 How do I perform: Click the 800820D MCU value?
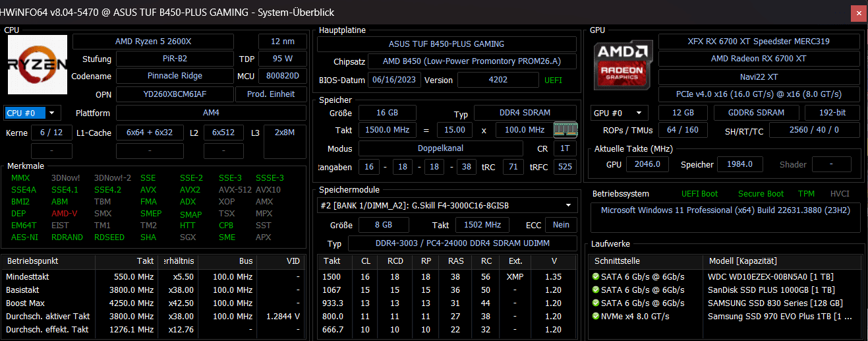pos(282,76)
